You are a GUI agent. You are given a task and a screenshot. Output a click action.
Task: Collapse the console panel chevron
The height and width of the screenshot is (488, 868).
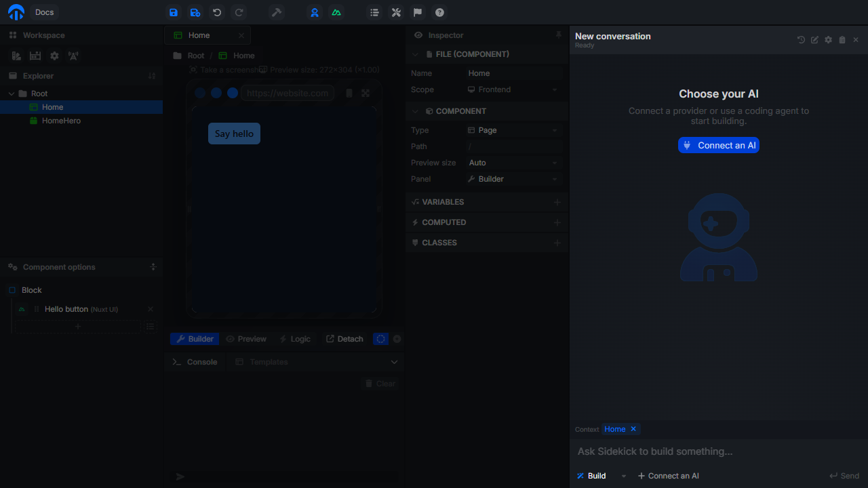coord(395,362)
